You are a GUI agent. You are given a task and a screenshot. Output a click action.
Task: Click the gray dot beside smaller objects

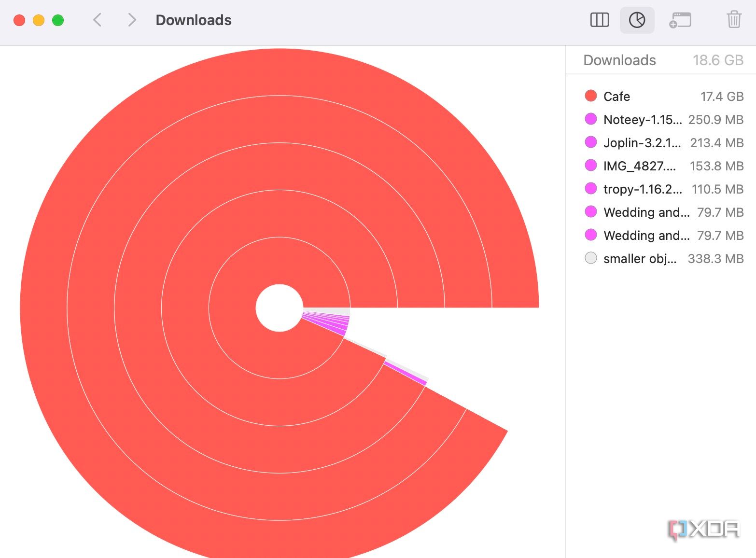[590, 258]
